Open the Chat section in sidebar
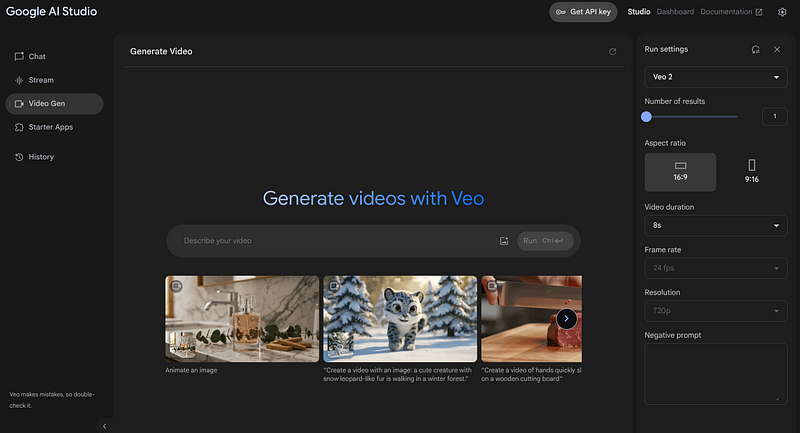This screenshot has height=433, width=800. pos(54,57)
